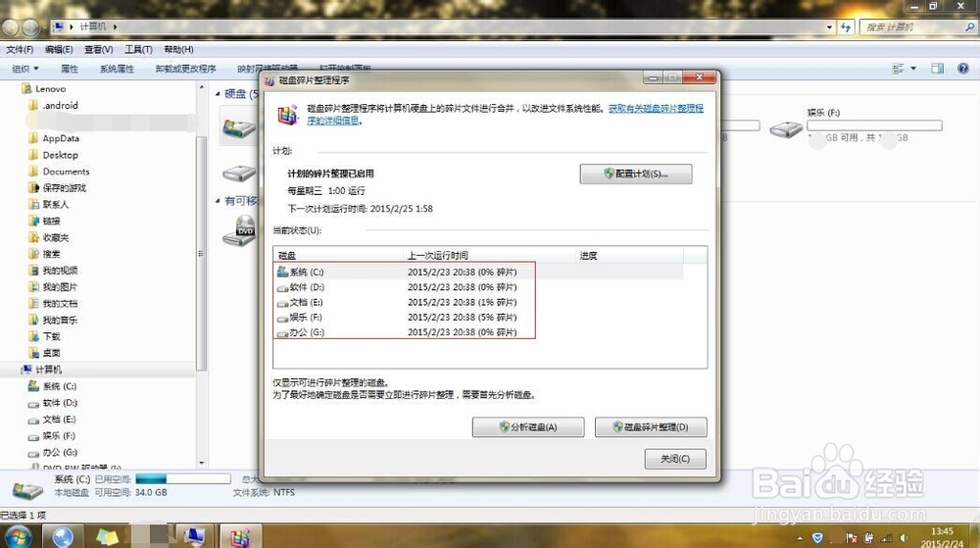Screen dimensions: 980x548
Task: Click 属性 in the Explorer toolbar
Action: click(70, 69)
